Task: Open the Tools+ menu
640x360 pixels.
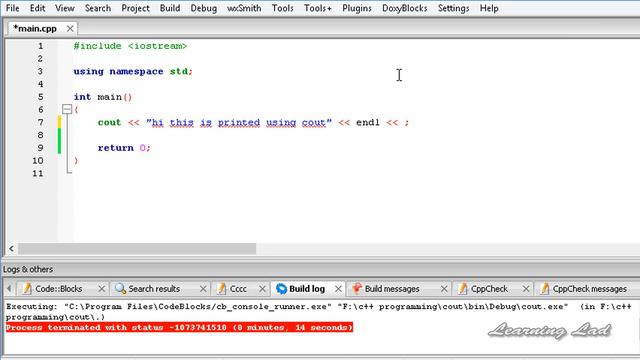Action: [318, 8]
